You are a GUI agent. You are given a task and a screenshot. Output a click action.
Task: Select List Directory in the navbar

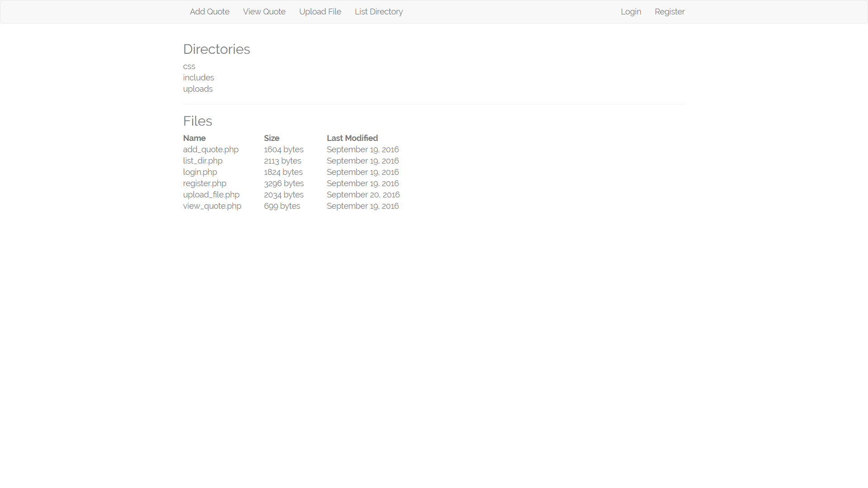(379, 12)
